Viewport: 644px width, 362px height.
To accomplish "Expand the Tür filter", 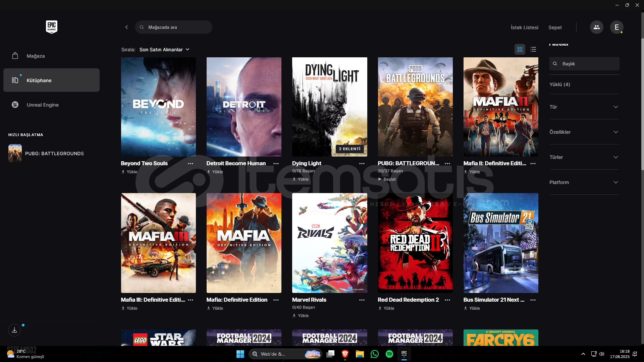I will pyautogui.click(x=584, y=107).
